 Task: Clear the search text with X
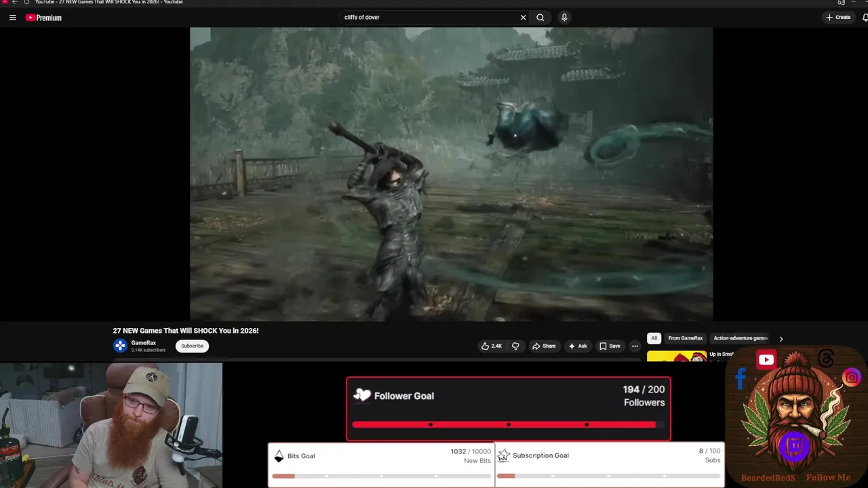pos(523,18)
